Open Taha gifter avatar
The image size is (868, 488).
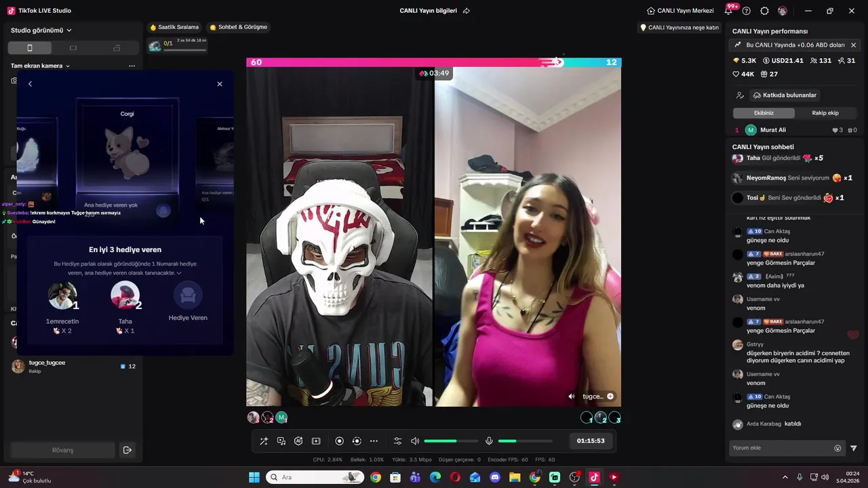pyautogui.click(x=125, y=296)
